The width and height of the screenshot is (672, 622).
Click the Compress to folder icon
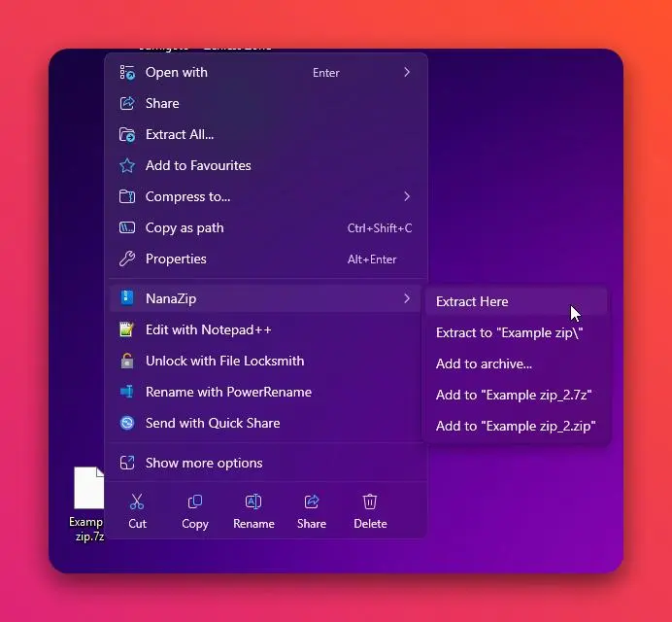click(127, 197)
